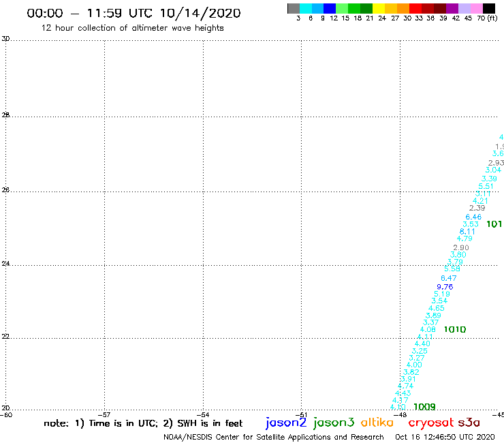Click the dark red s3a satellite label
The width and height of the screenshot is (504, 443).
[469, 423]
